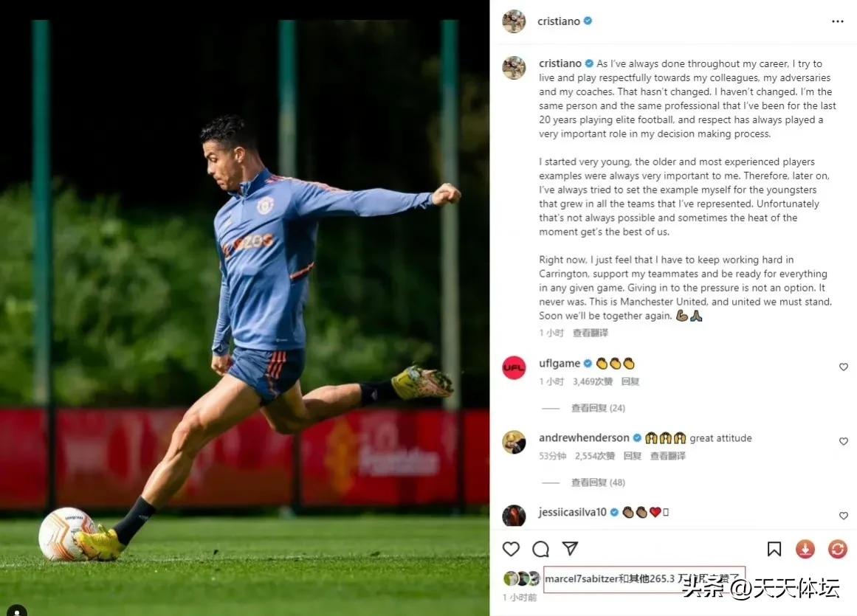Screen dimensions: 857x616
Task: Open the UFL game profile avatar
Action: pyautogui.click(x=514, y=367)
